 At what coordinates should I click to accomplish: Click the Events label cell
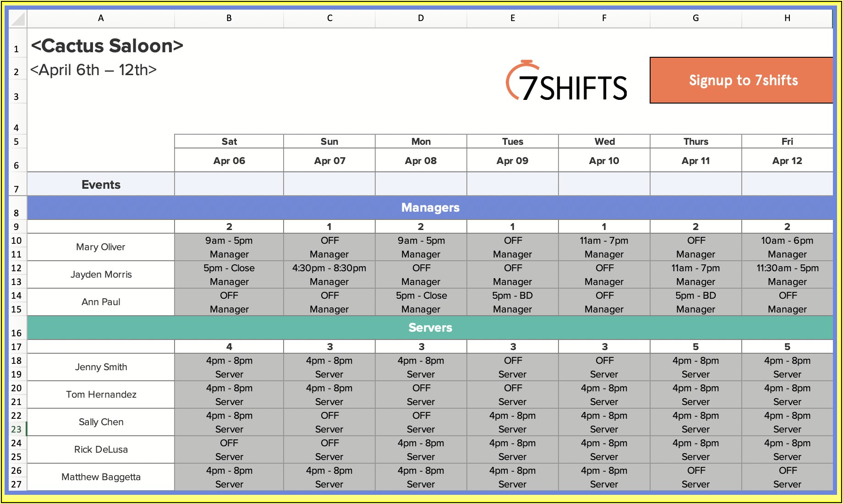[x=101, y=185]
